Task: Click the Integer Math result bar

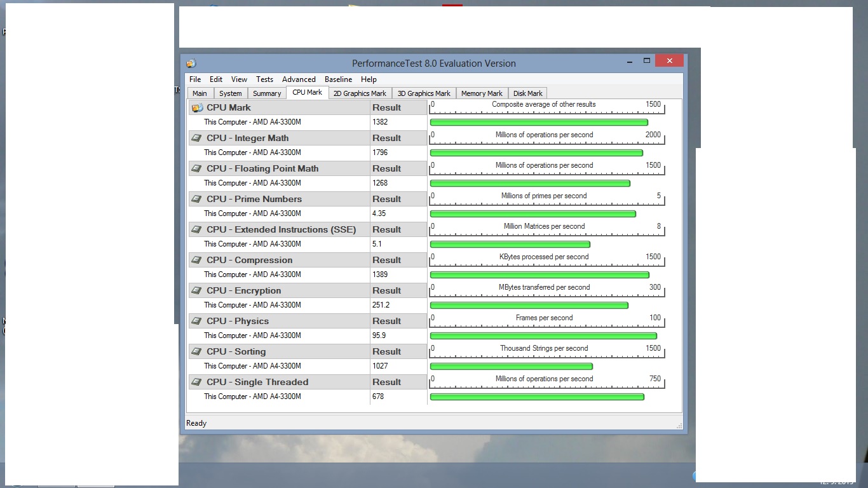Action: pos(536,152)
